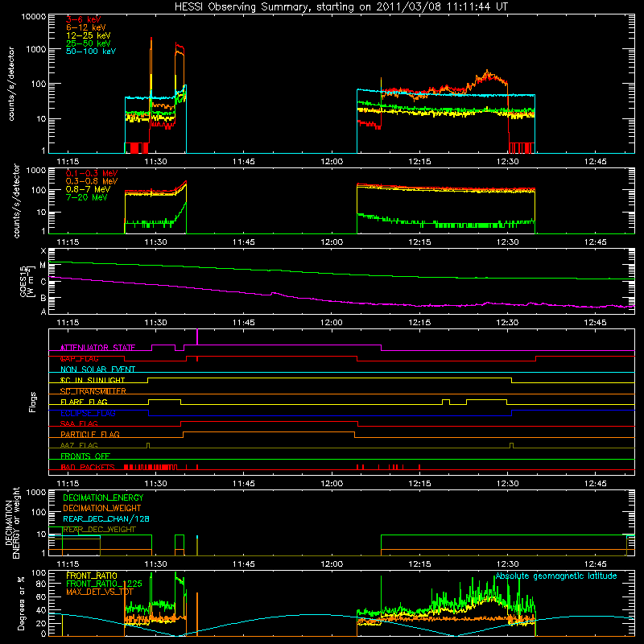
Task: Select the 3-6 keV legend label
Action: pos(83,19)
